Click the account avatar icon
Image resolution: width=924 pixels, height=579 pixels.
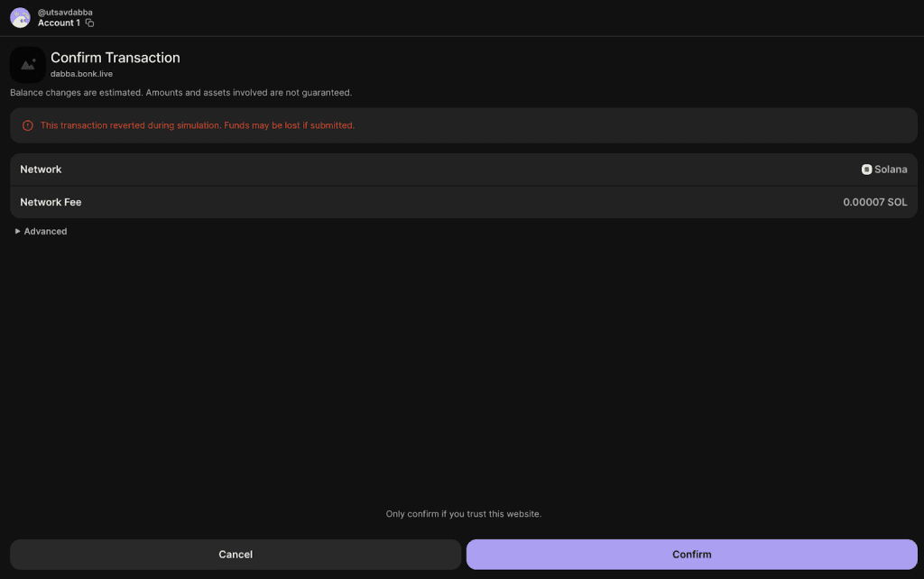click(20, 17)
